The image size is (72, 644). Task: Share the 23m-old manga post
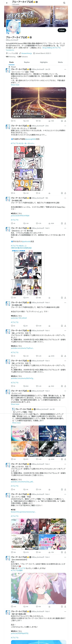tap(65, 193)
